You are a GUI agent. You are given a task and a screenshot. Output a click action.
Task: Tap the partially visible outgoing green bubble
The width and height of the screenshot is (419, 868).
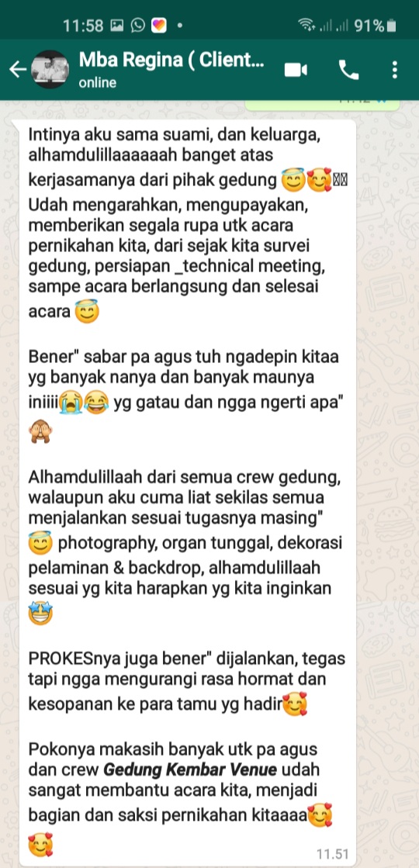[x=322, y=105]
